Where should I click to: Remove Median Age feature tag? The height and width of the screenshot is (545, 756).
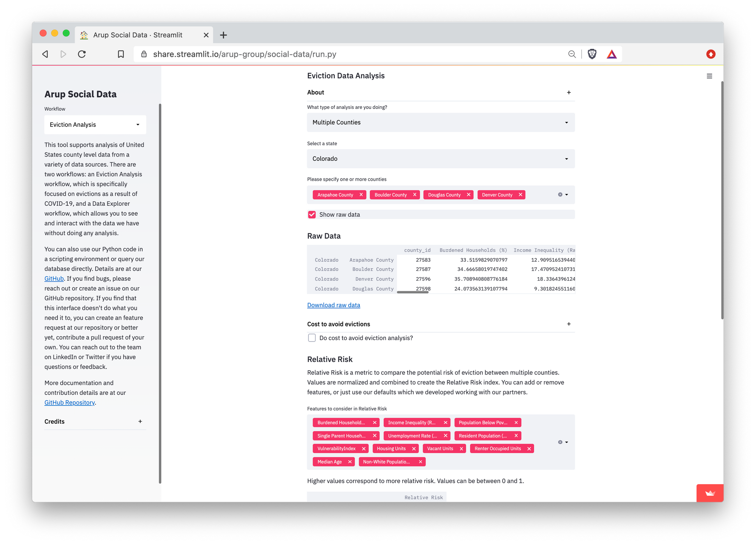(x=350, y=462)
